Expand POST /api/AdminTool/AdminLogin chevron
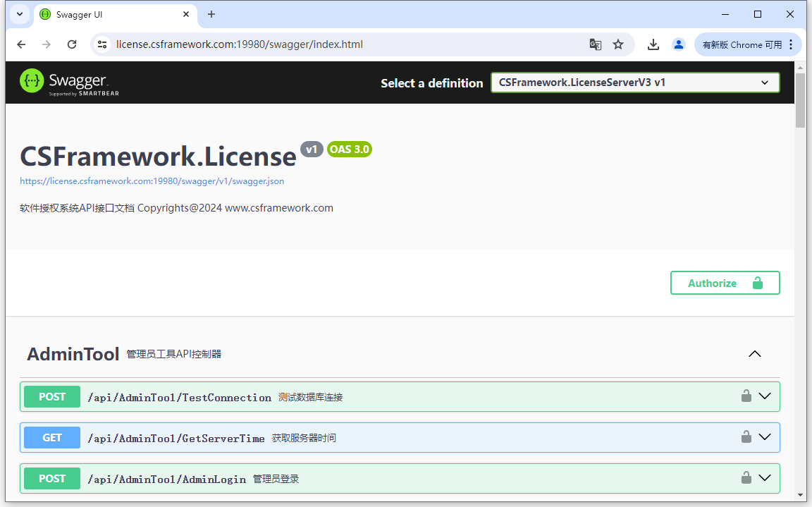The width and height of the screenshot is (812, 507). pos(765,479)
